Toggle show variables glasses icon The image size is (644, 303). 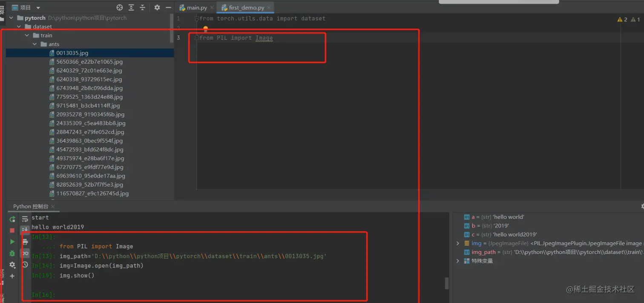25,253
